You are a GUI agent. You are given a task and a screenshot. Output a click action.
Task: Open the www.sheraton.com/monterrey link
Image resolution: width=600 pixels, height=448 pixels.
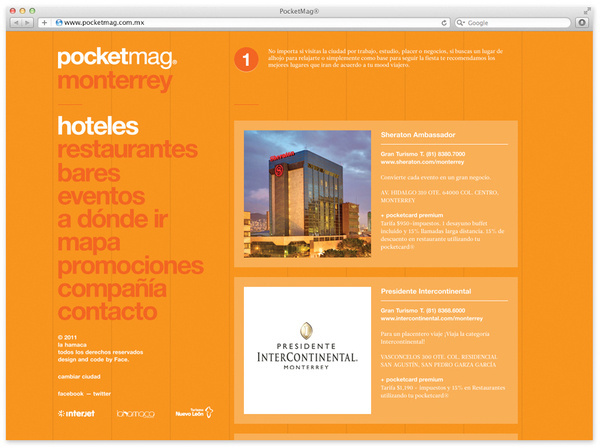coord(422,162)
